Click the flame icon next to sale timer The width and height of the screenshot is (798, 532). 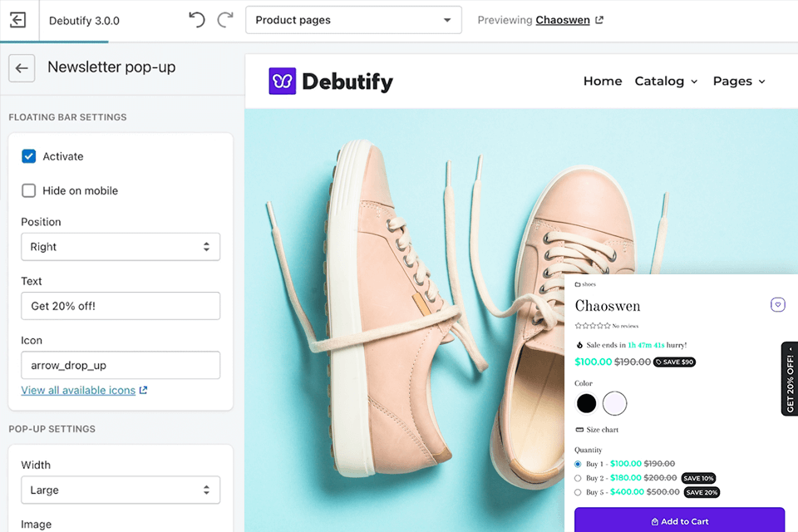579,345
